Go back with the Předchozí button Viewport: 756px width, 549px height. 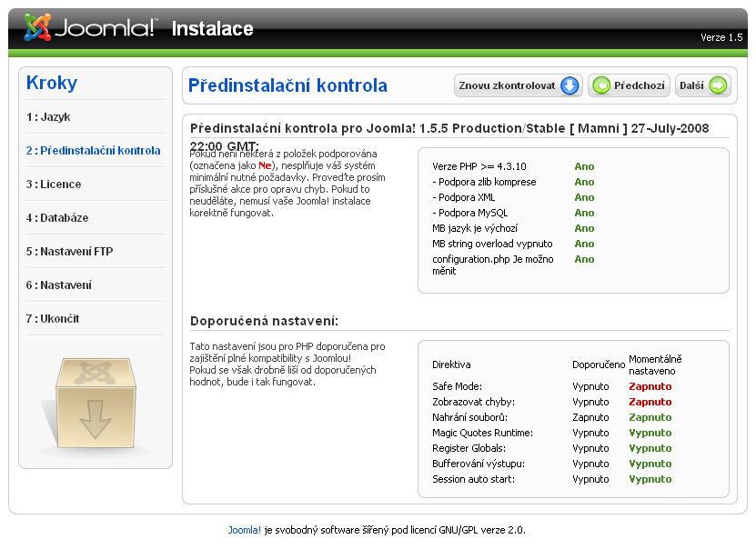click(x=629, y=85)
